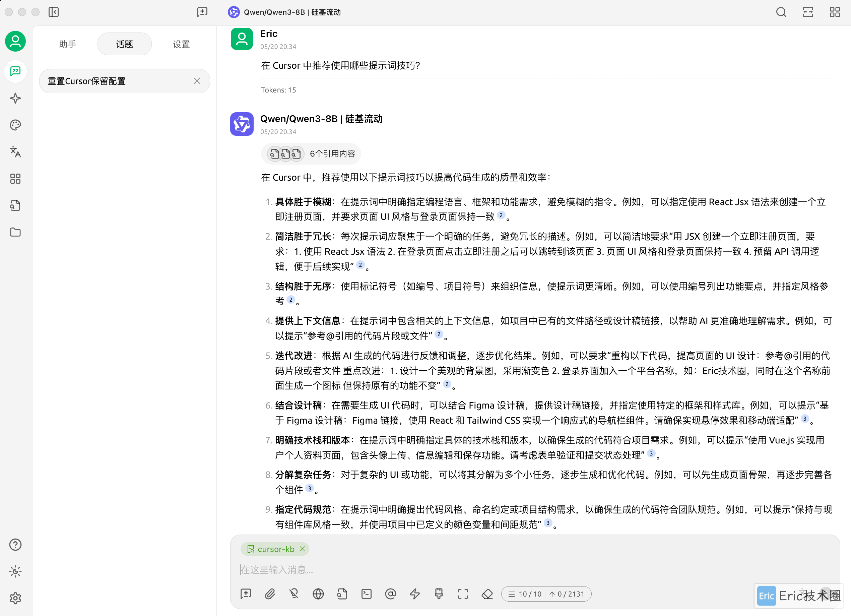This screenshot has width=851, height=616.
Task: Click citation 3 after 指定代码规范 item
Action: [x=548, y=523]
